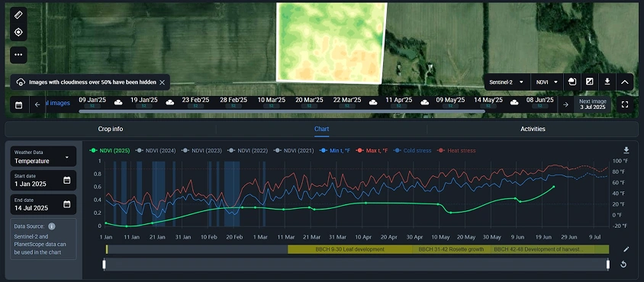The height and width of the screenshot is (282, 644).
Task: Click the cloud icon after 11 Apr'25
Action: pyautogui.click(x=425, y=102)
